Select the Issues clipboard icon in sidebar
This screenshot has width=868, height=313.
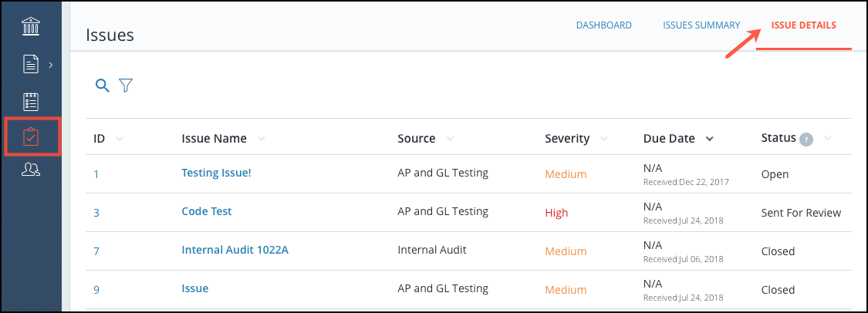pos(31,136)
